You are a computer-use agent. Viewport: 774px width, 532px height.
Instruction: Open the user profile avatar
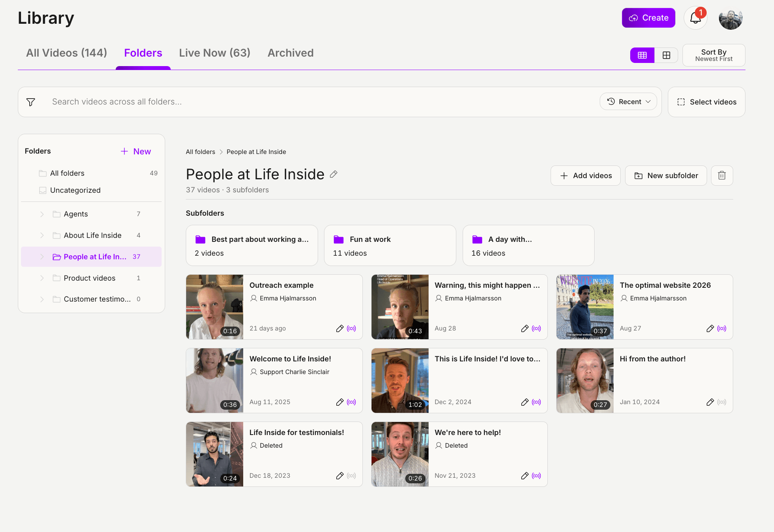pyautogui.click(x=730, y=18)
